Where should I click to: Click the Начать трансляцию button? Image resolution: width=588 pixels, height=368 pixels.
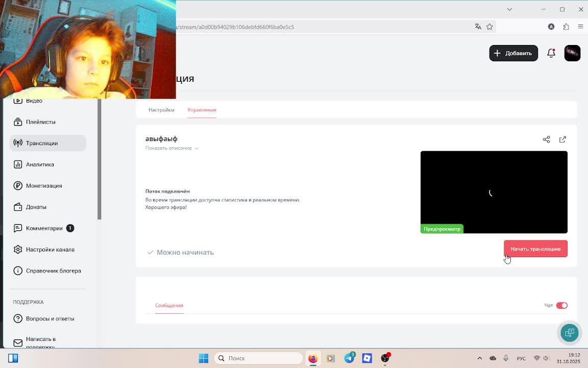[x=535, y=248]
